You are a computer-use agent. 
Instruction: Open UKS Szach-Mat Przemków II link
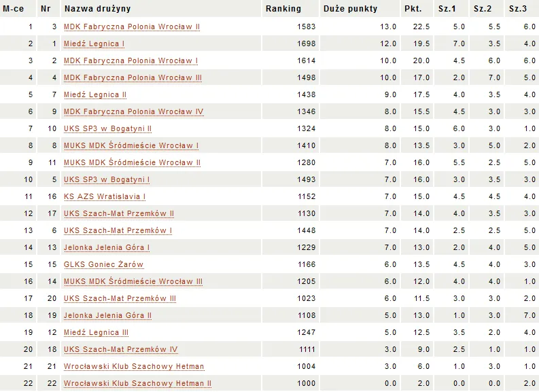pos(119,214)
